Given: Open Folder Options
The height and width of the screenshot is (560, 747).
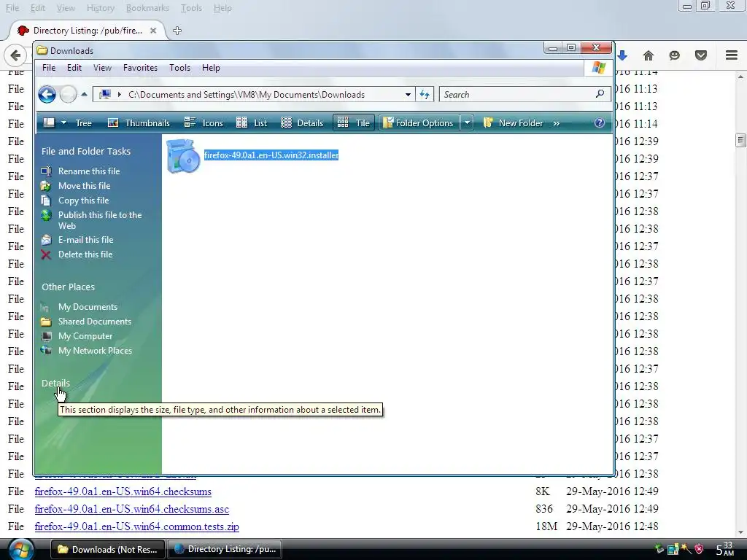Looking at the screenshot, I should point(418,122).
